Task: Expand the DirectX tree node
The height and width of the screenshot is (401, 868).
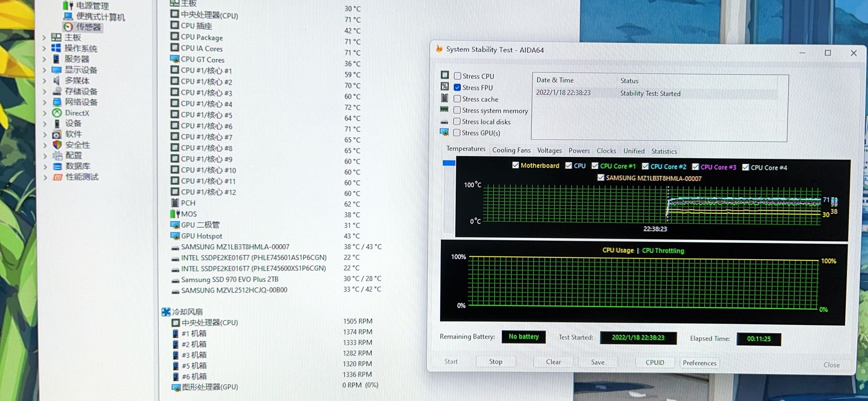Action: [45, 113]
